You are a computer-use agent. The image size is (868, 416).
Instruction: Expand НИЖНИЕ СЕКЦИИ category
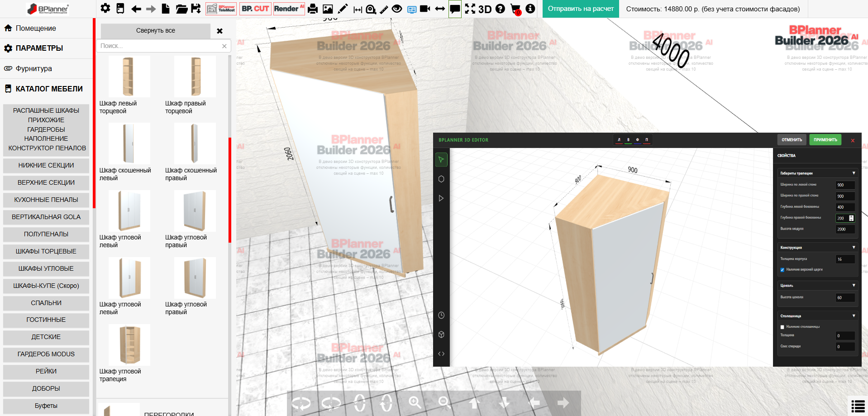click(46, 165)
